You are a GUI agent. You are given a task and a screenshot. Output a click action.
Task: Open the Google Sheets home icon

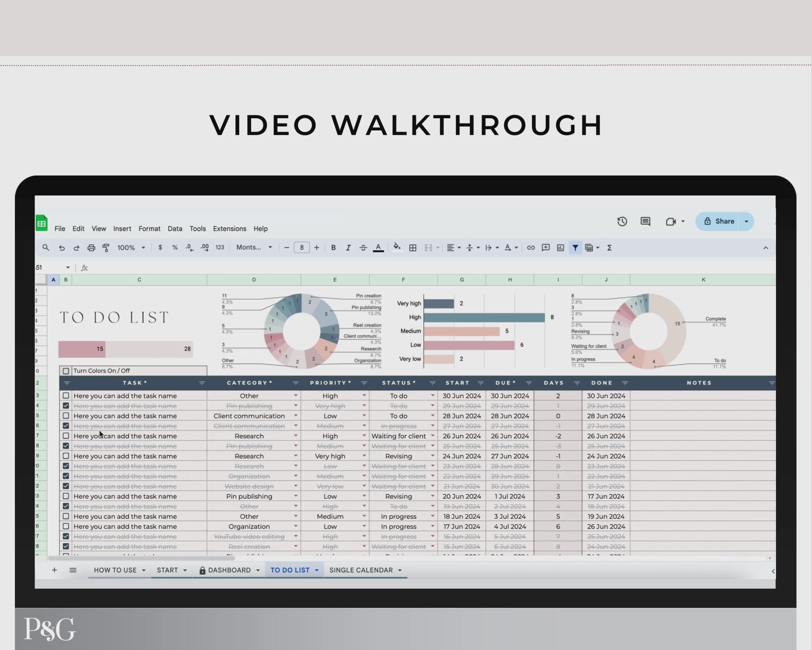click(41, 223)
